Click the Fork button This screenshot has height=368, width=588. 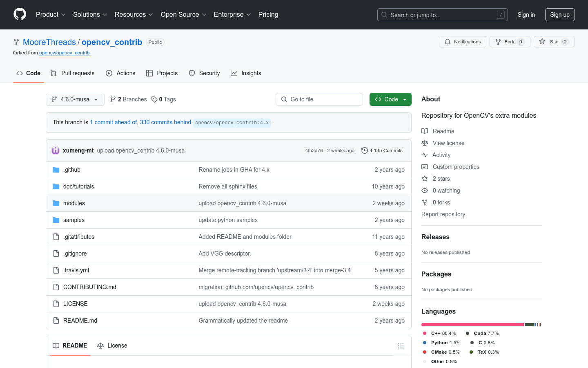pyautogui.click(x=510, y=42)
